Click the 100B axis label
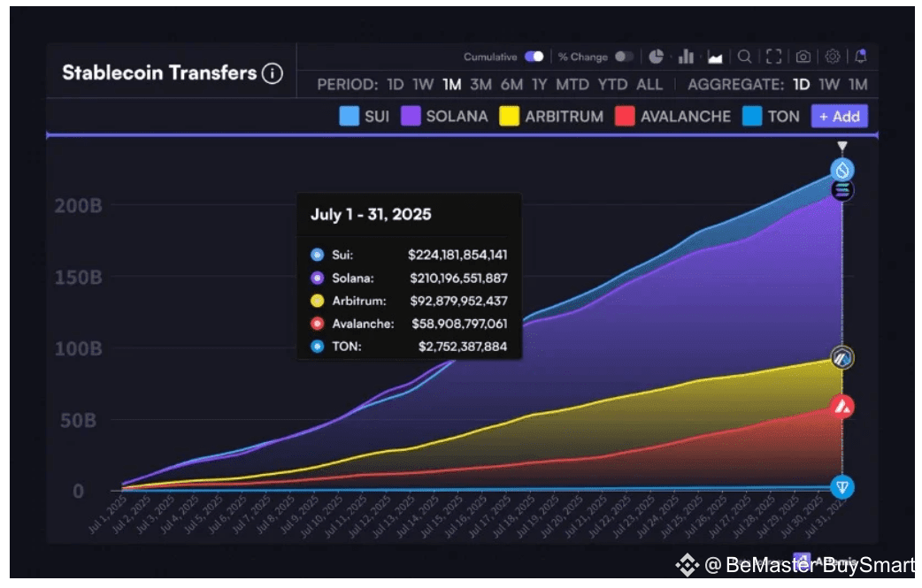Image resolution: width=922 pixels, height=588 pixels. point(78,349)
